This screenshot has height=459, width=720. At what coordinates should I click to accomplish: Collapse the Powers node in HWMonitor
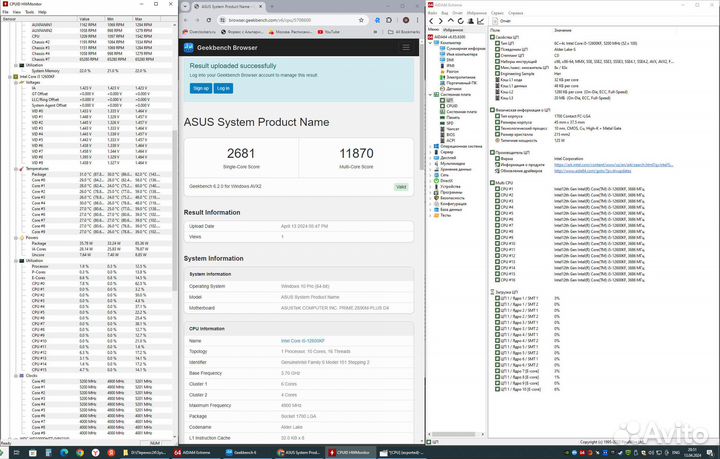(x=16, y=238)
